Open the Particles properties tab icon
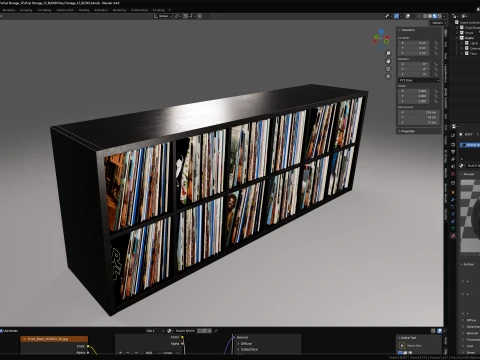 pos(453,207)
